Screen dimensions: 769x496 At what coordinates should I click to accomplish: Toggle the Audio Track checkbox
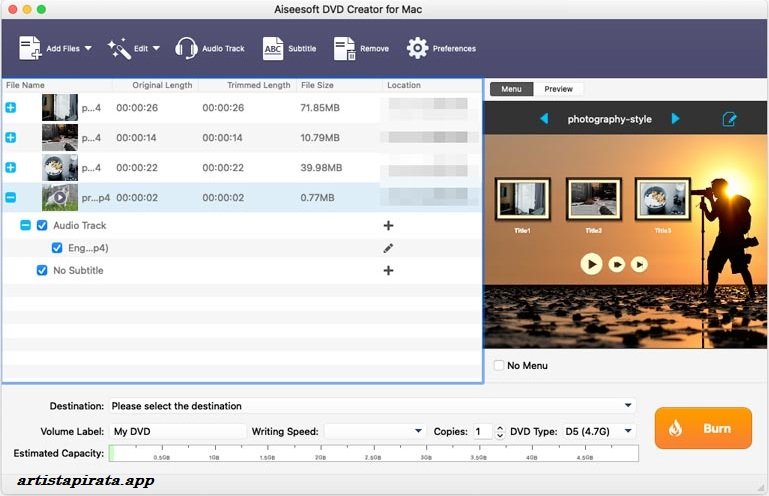click(x=42, y=225)
